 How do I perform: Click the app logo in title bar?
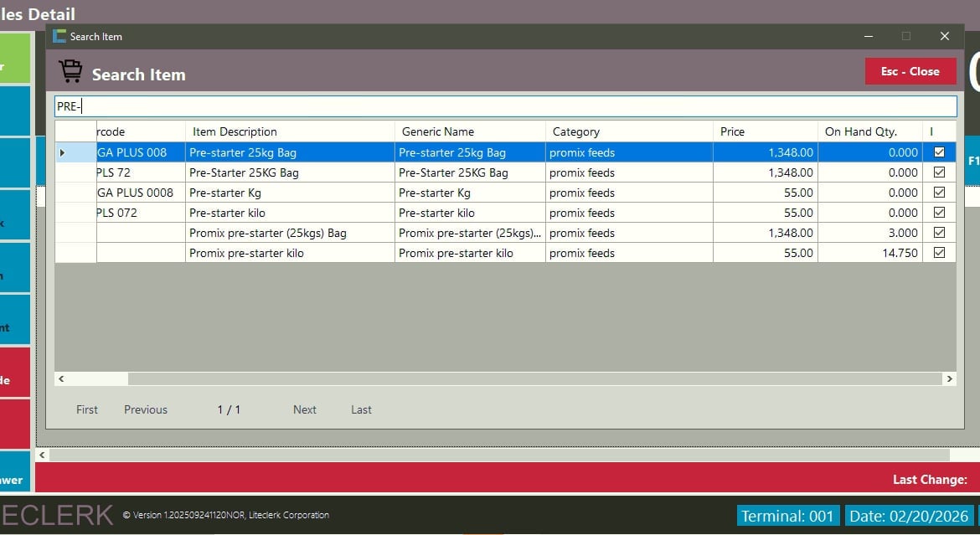coord(59,36)
